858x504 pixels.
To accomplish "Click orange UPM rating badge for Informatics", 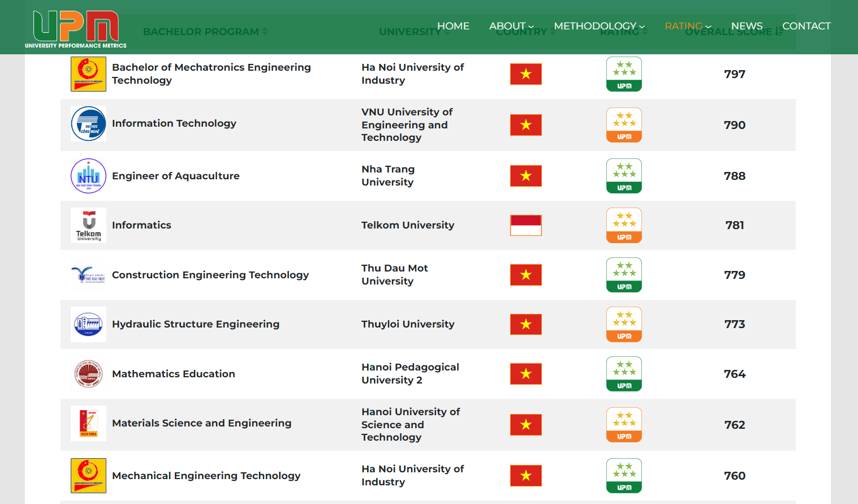I will tap(624, 225).
